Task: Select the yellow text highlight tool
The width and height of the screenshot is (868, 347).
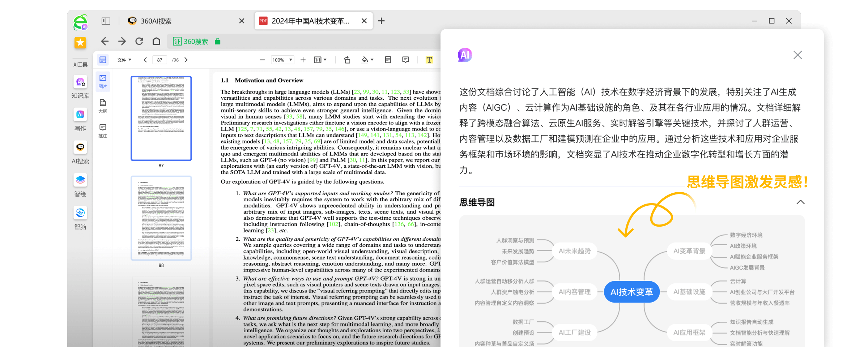Action: click(x=429, y=60)
